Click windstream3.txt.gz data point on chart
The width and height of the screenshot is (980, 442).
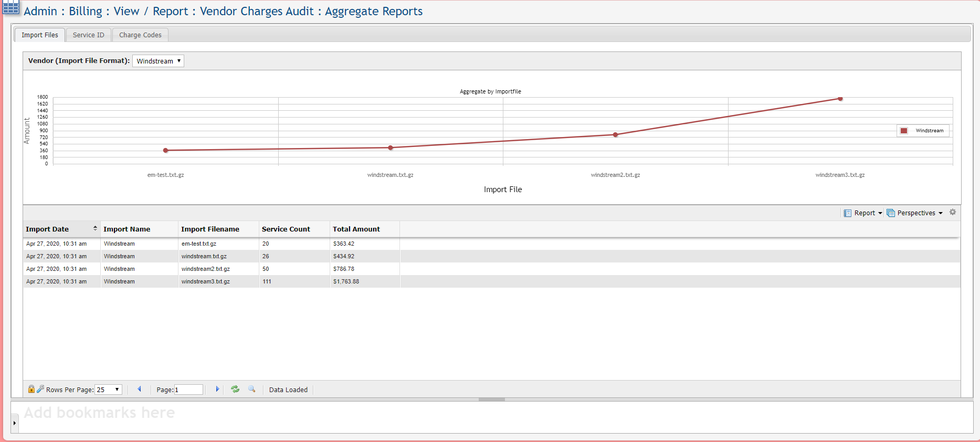point(840,99)
